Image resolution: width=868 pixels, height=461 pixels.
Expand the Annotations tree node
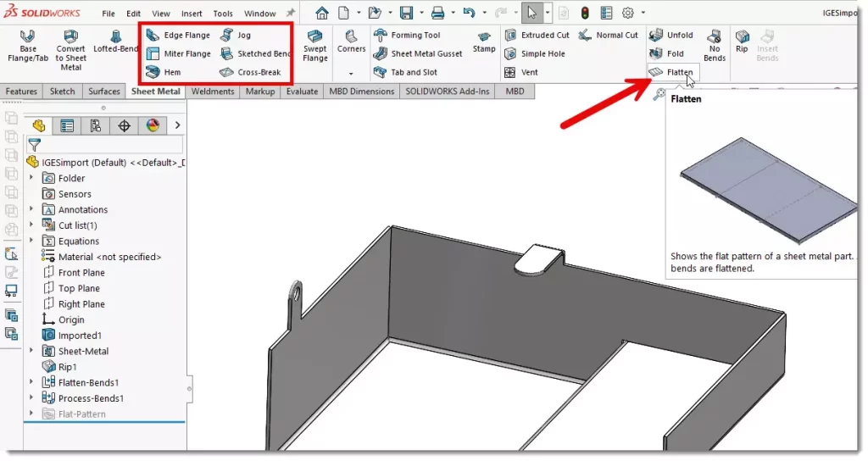click(x=31, y=209)
